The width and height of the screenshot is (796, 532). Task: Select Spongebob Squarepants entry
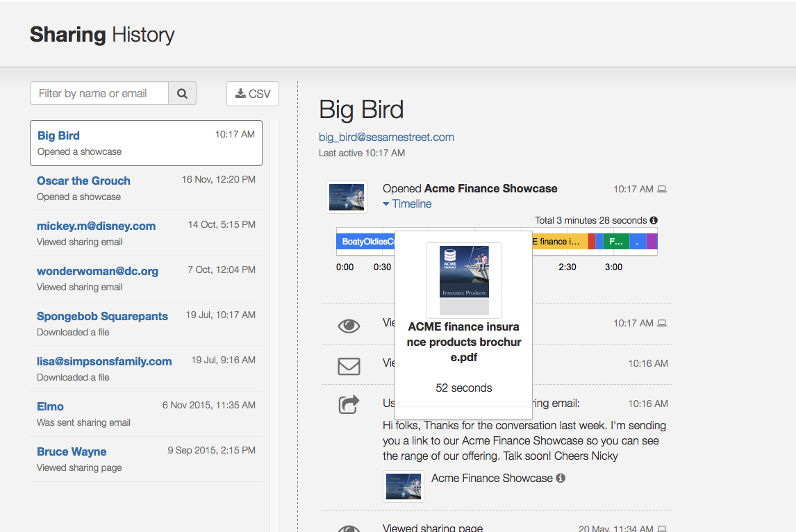point(146,324)
